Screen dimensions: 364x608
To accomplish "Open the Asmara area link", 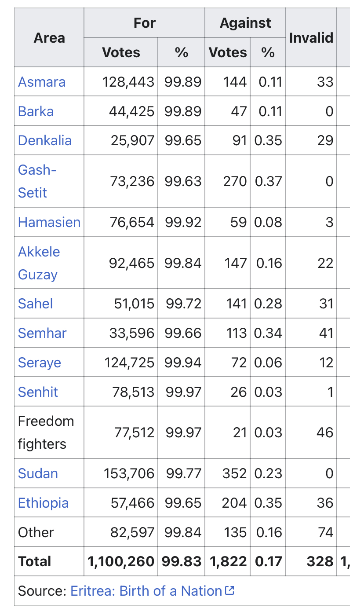I will [x=42, y=82].
